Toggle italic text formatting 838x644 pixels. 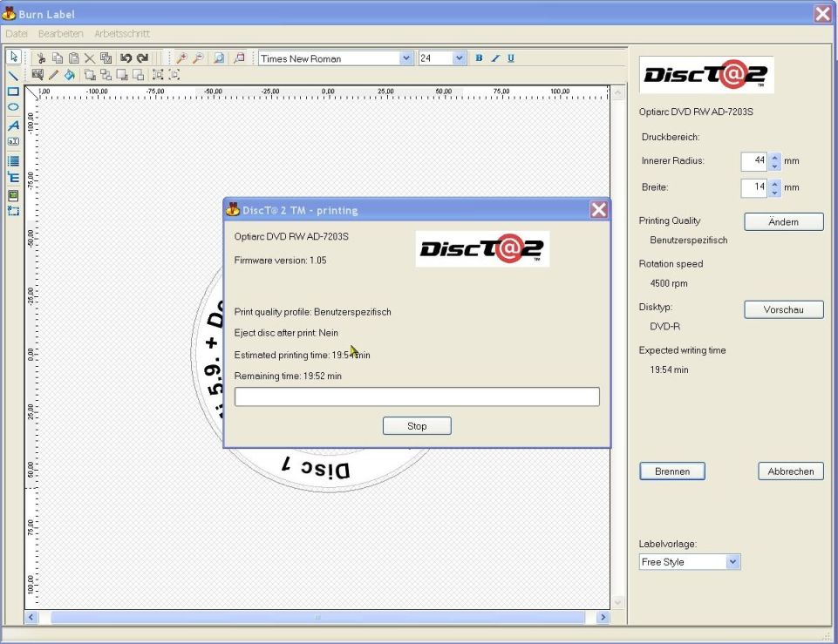pos(494,58)
